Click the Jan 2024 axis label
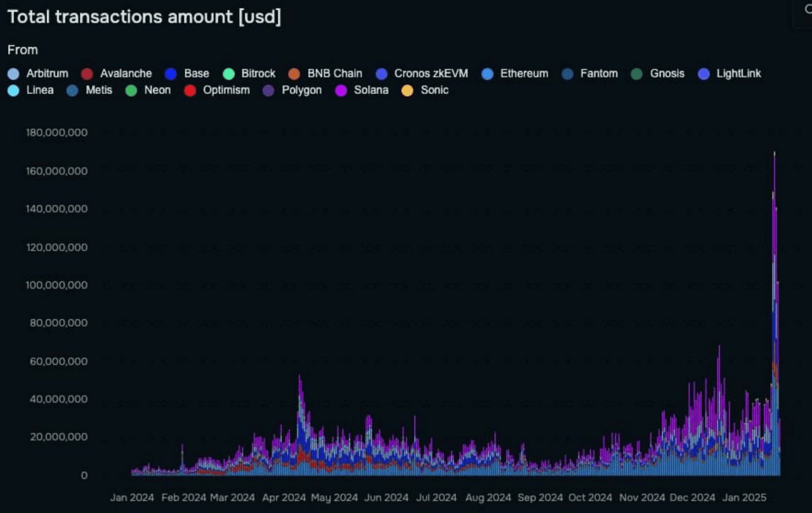The height and width of the screenshot is (513, 812). point(132,498)
